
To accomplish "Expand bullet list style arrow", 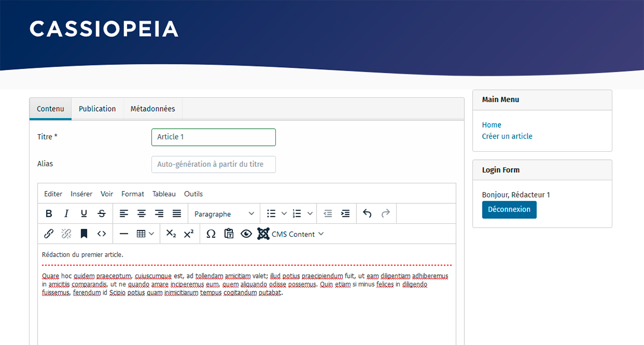I will (x=284, y=214).
